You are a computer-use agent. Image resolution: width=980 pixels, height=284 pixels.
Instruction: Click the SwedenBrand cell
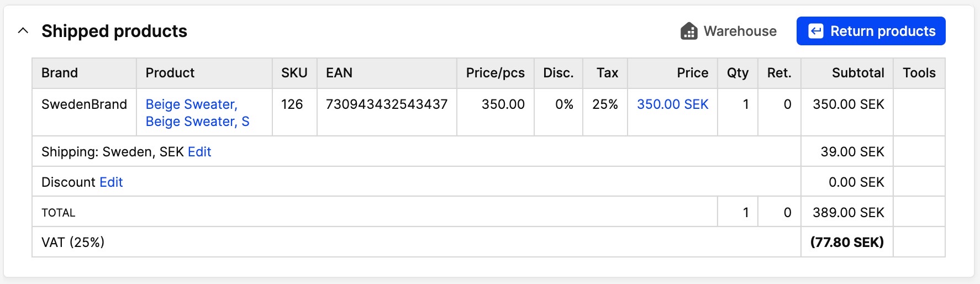84,104
